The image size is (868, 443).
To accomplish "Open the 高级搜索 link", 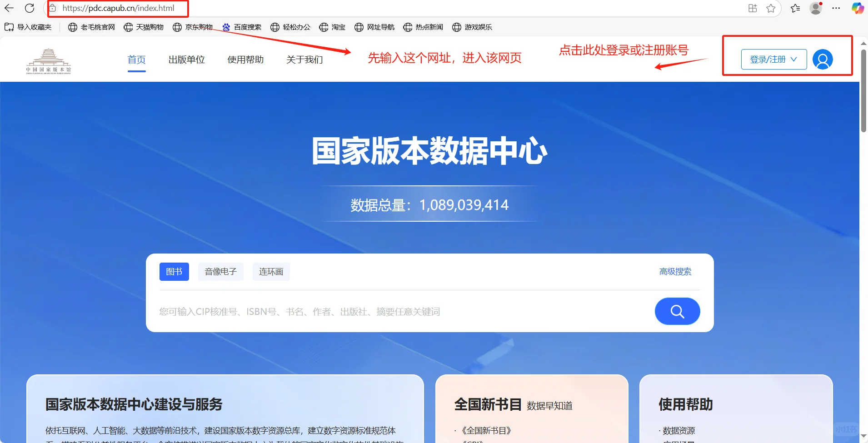I will [x=675, y=272].
